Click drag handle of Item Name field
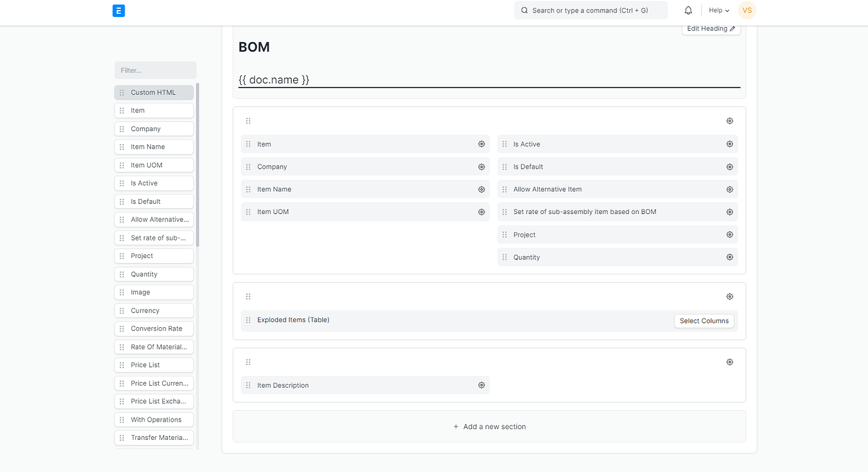Viewport: 868px width, 472px height. [x=248, y=189]
